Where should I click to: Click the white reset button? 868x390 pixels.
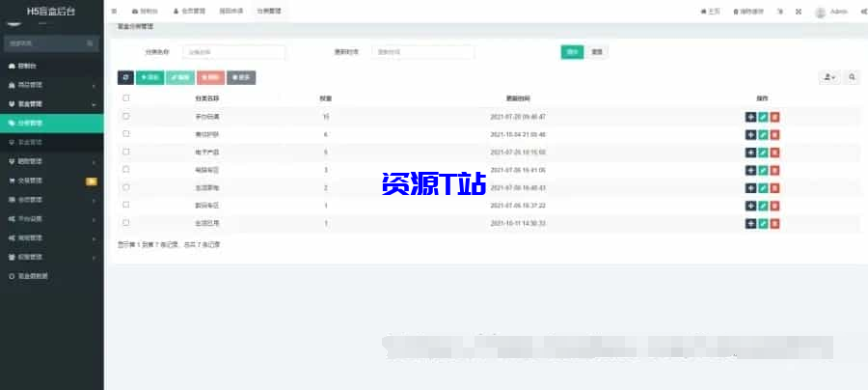[597, 52]
